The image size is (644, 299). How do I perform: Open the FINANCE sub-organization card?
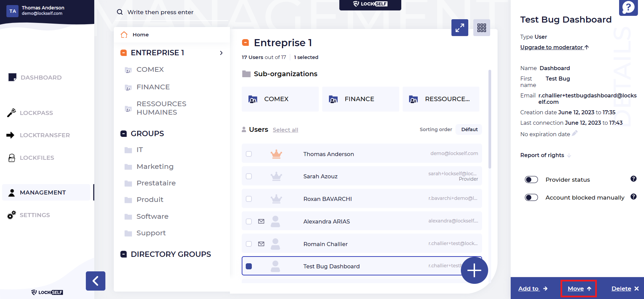click(x=361, y=99)
